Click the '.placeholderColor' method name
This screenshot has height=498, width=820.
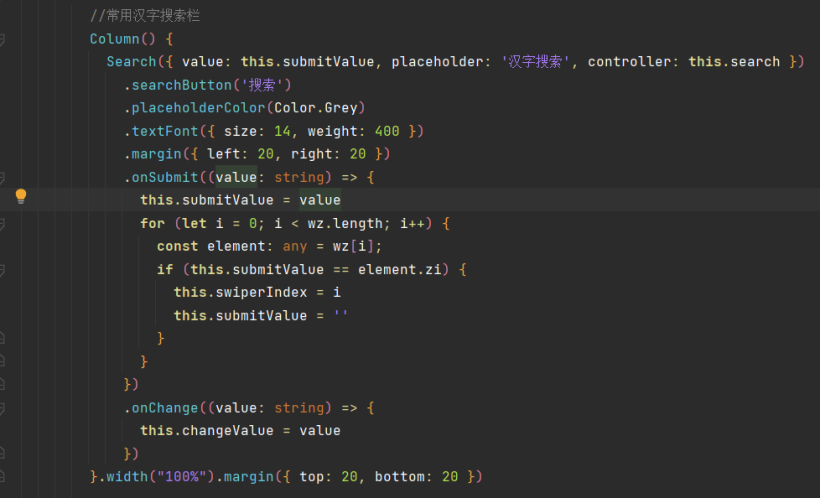195,108
